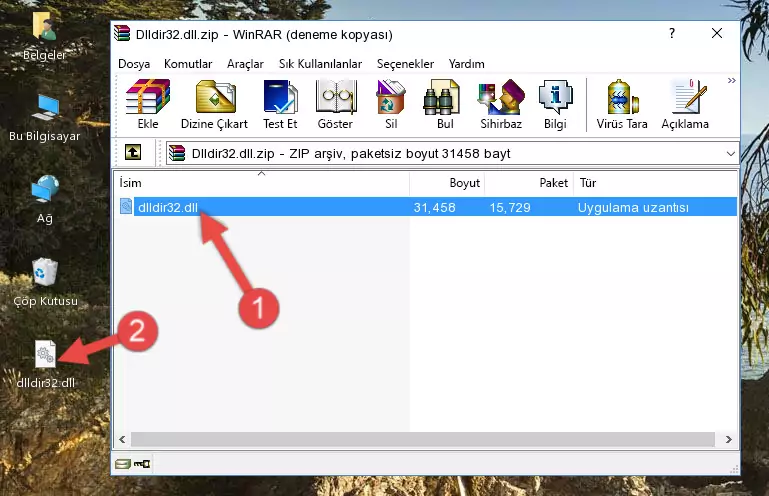Open the Yardım menu

[x=466, y=64]
